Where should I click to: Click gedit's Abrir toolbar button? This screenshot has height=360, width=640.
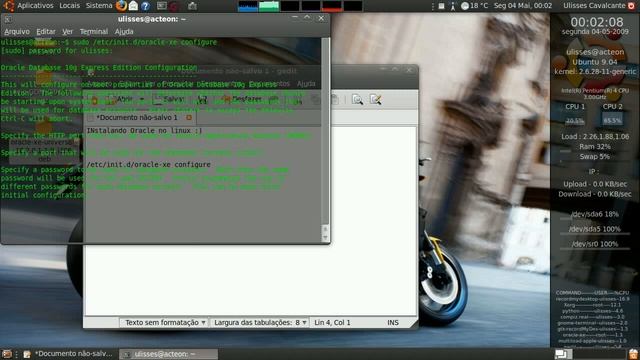tap(121, 99)
